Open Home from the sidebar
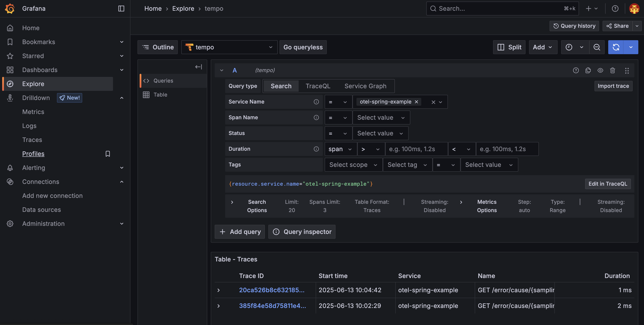The width and height of the screenshot is (644, 325). coord(31,28)
